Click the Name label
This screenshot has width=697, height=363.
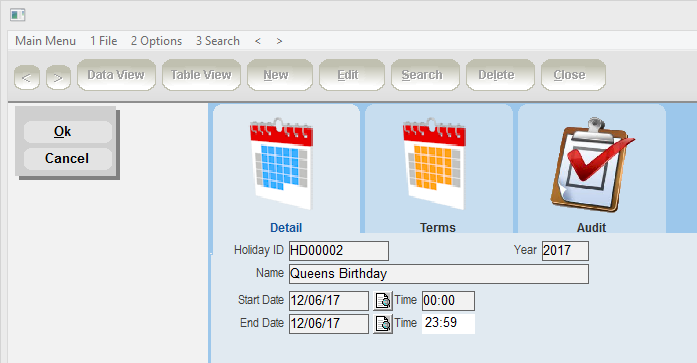point(270,273)
